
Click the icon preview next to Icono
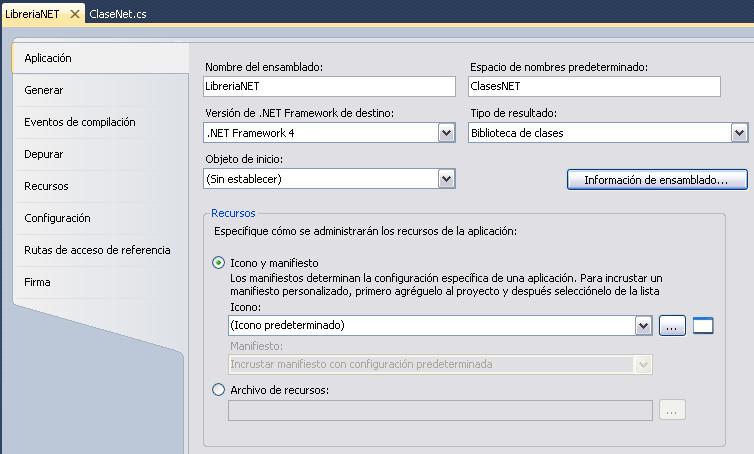coord(703,326)
